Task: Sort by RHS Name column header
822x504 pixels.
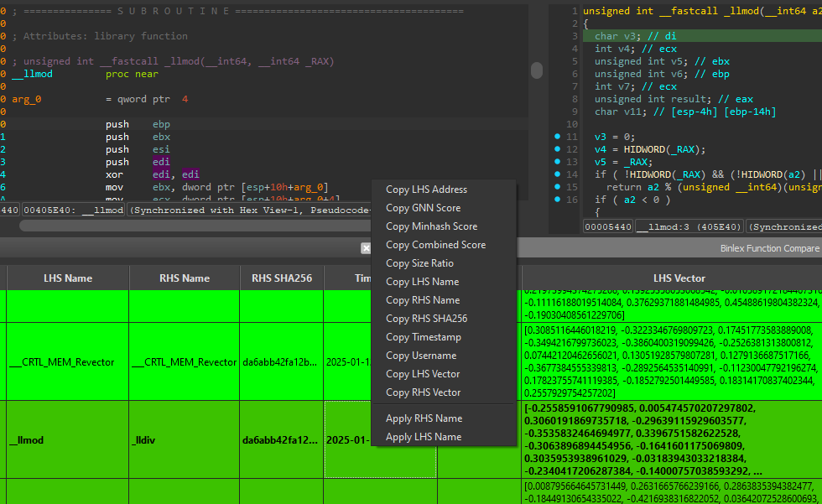Action: [185, 278]
